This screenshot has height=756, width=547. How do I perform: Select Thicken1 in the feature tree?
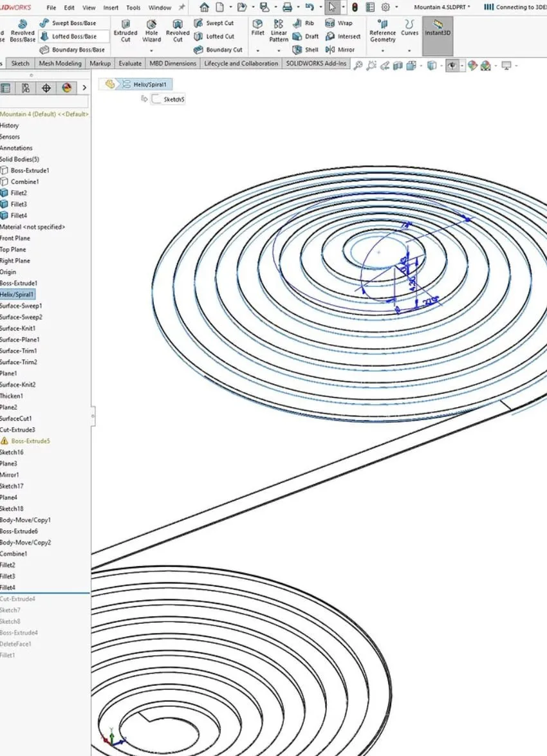point(12,396)
